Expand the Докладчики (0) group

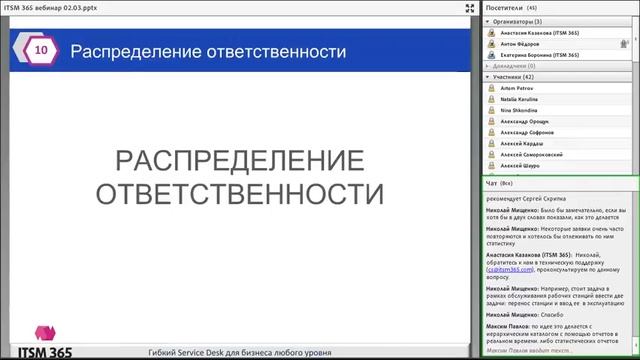click(487, 66)
